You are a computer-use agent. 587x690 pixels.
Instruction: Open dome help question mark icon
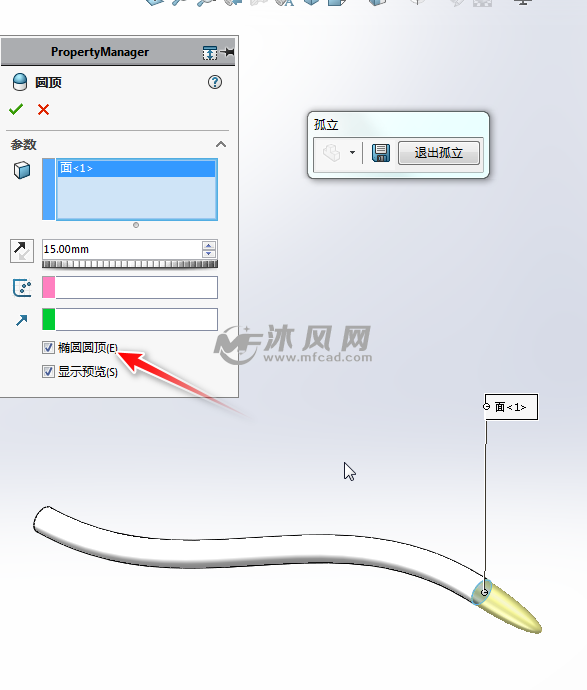pyautogui.click(x=215, y=82)
